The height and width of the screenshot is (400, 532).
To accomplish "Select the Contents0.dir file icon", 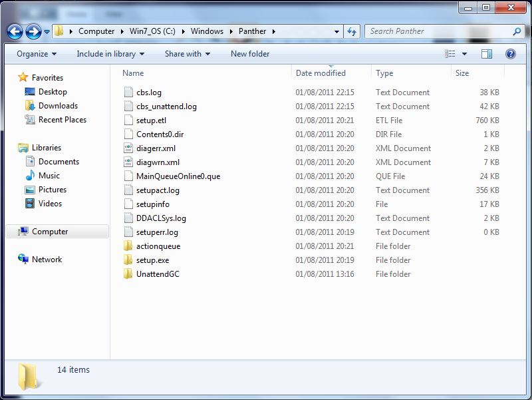I will coord(128,134).
